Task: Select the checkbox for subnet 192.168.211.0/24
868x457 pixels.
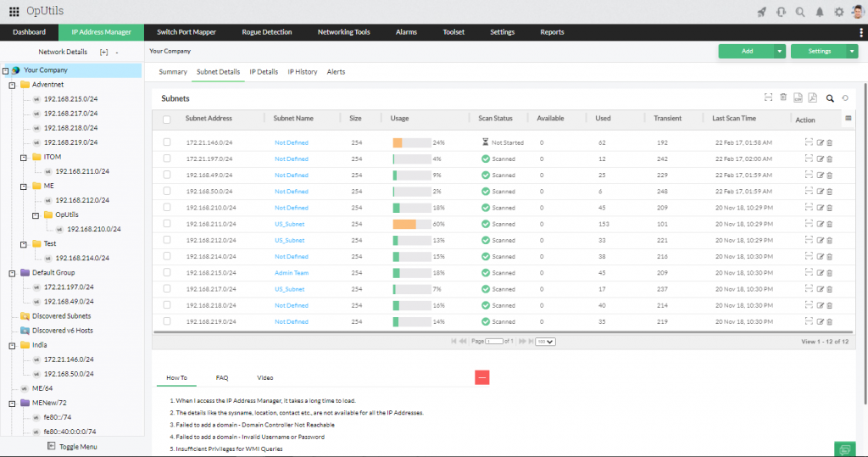Action: coord(167,224)
